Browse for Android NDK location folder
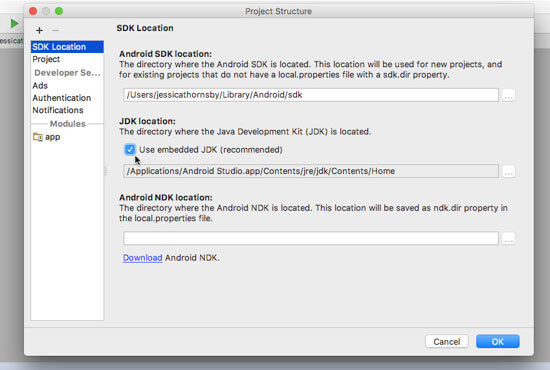This screenshot has width=550, height=370. pyautogui.click(x=508, y=238)
